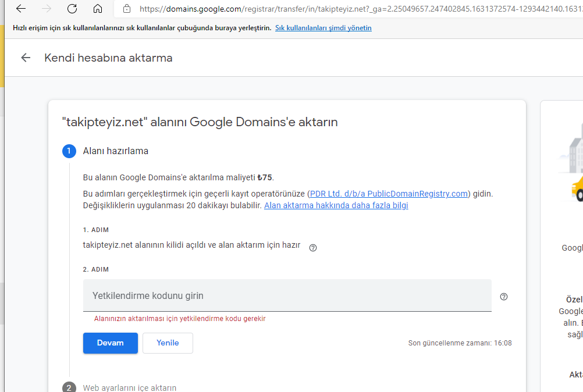
Task: Click help icon next to domain unlocked text
Action: click(313, 248)
